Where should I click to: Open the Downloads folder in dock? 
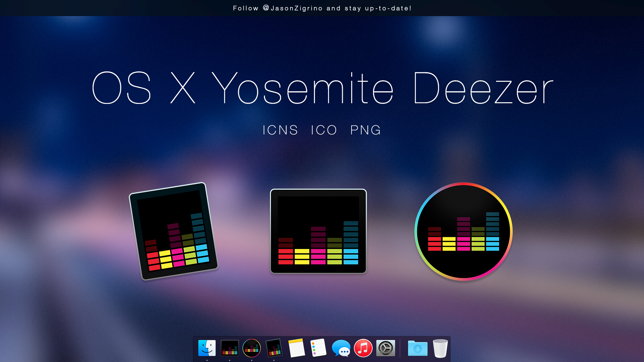click(418, 349)
